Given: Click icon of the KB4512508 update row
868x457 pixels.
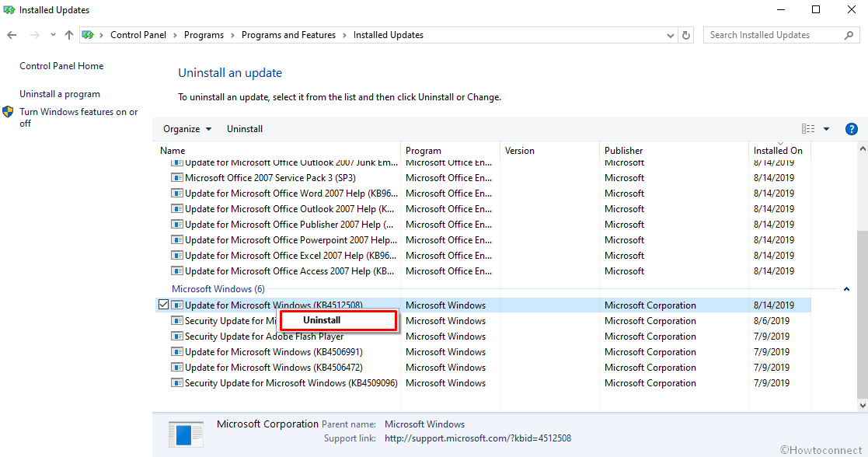Looking at the screenshot, I should [177, 305].
